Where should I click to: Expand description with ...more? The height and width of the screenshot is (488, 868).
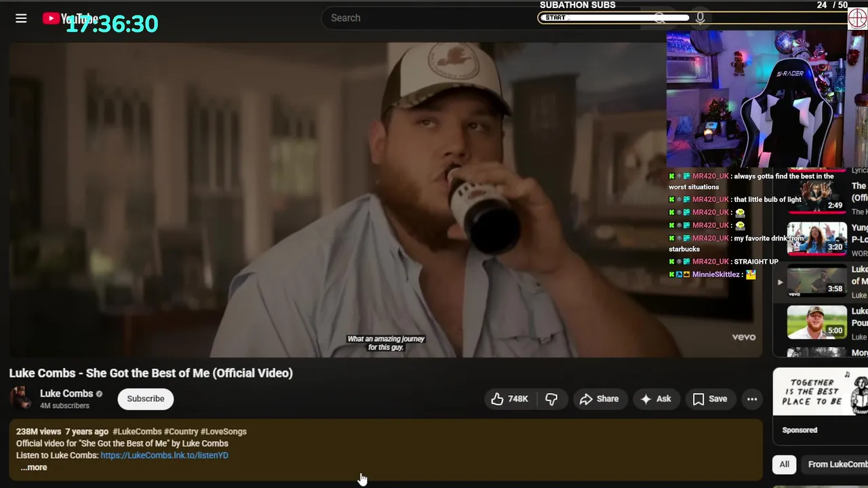pos(34,467)
